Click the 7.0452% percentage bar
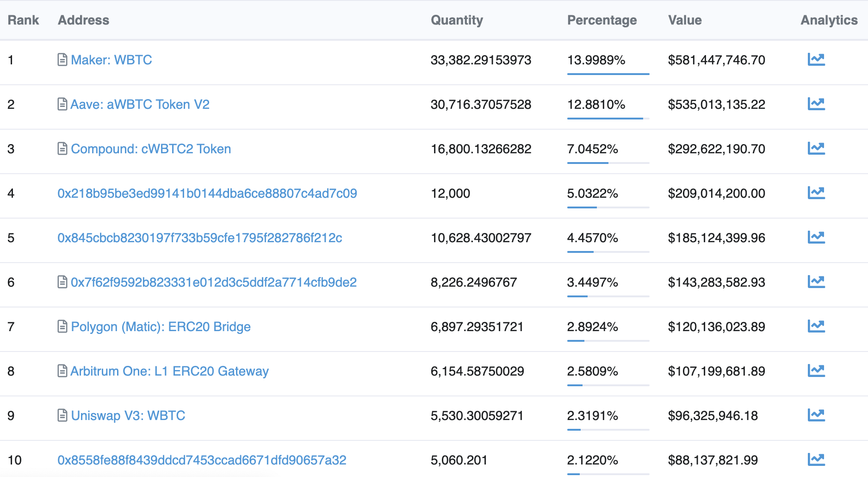 tap(608, 163)
